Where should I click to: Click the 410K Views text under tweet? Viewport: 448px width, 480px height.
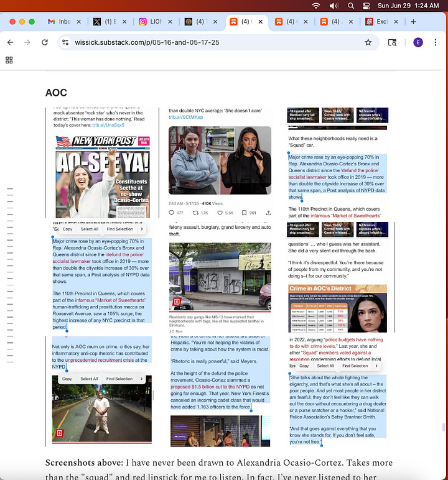click(212, 203)
